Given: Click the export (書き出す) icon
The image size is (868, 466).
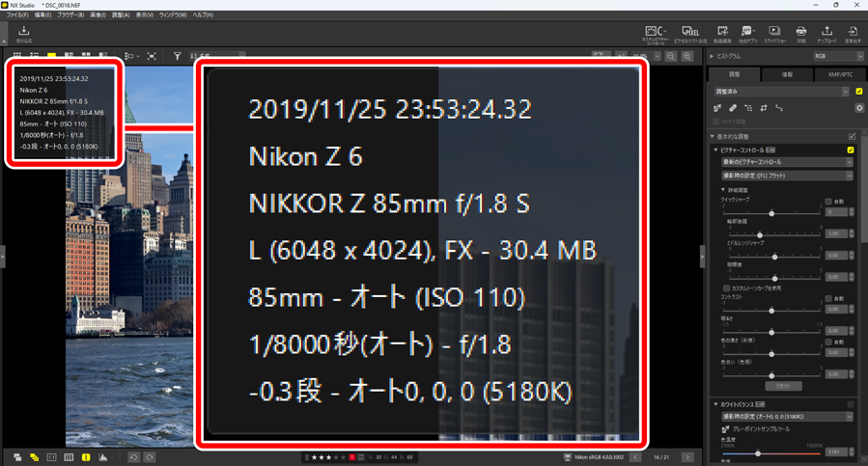Looking at the screenshot, I should (853, 35).
